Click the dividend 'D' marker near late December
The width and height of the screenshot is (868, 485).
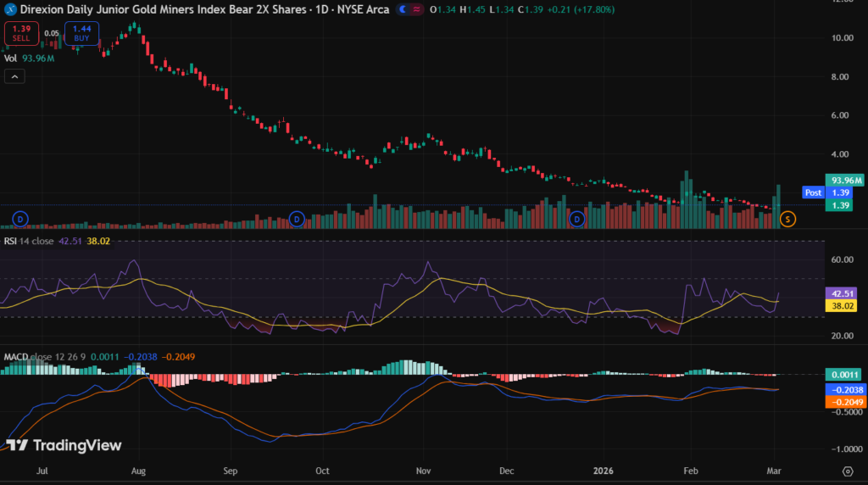pos(577,220)
